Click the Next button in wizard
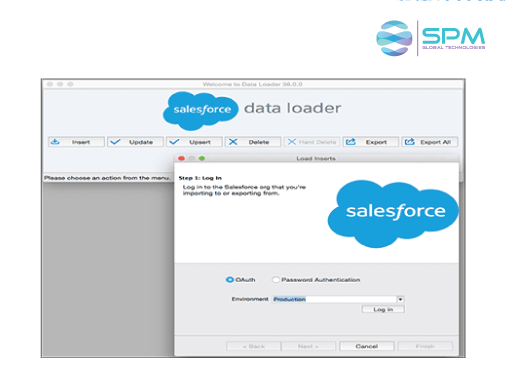Screen dimensions: 505x379 (308, 346)
